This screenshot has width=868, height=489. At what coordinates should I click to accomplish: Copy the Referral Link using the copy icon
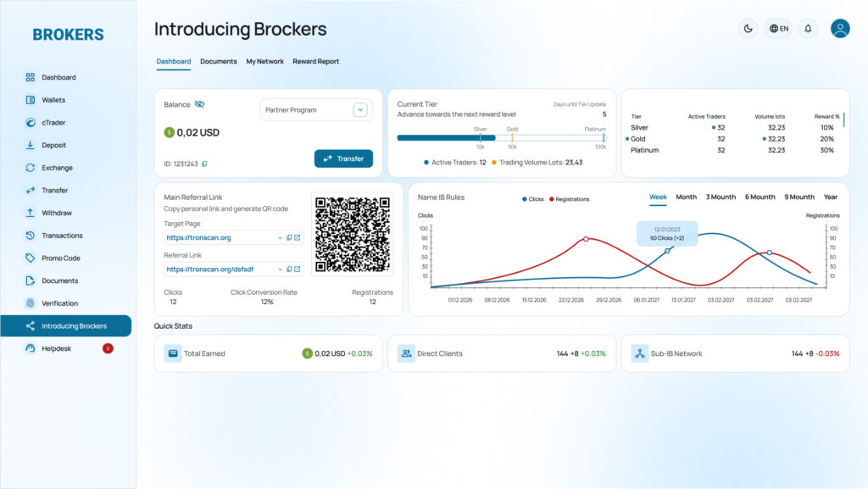[x=287, y=269]
